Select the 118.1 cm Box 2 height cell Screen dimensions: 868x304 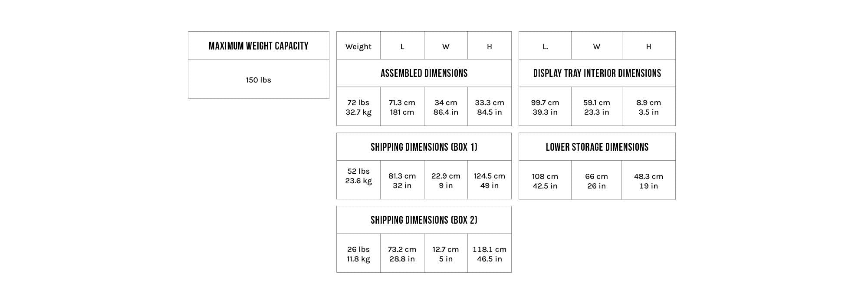(x=489, y=254)
